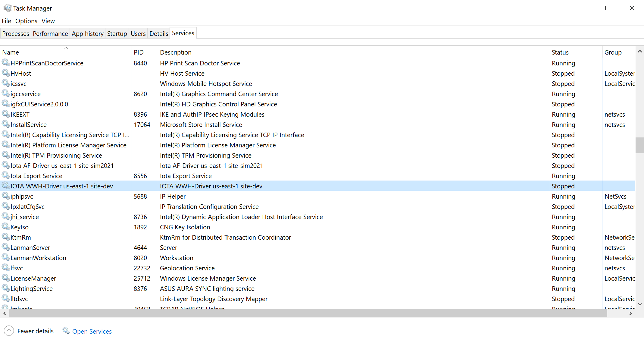This screenshot has width=644, height=343.
Task: Select PID 25712 of LicenseManager
Action: point(142,278)
